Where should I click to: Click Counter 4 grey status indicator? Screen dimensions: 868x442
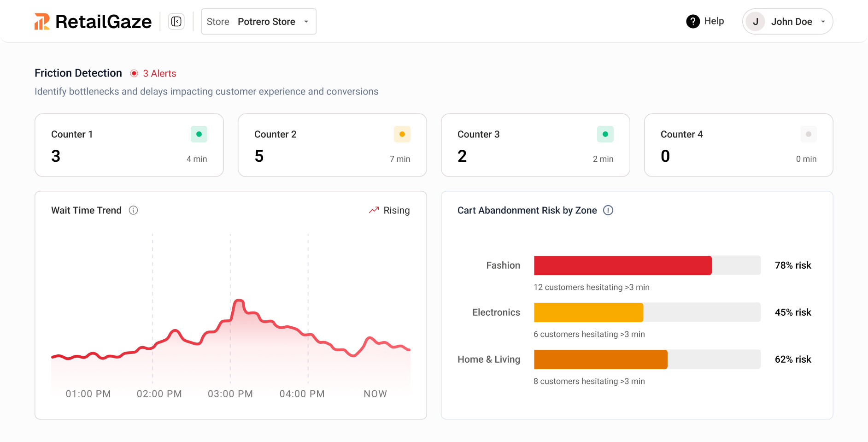click(x=809, y=134)
